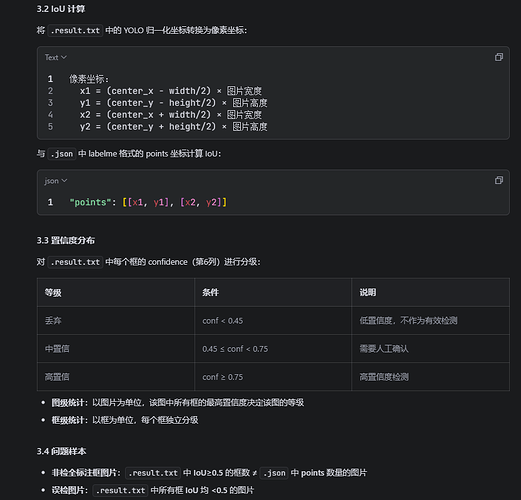Screen dimensions: 521x500
Task: Click the 0.45 ≤ conf < 0.75 condition cell
Action: click(273, 349)
